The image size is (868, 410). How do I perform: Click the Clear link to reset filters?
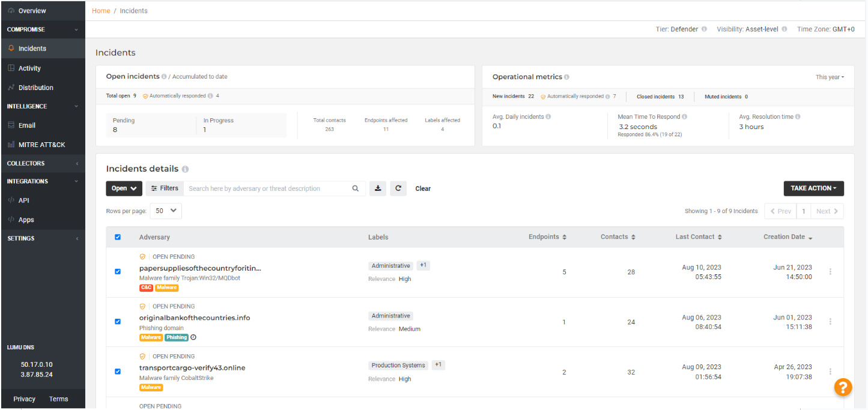coord(422,188)
